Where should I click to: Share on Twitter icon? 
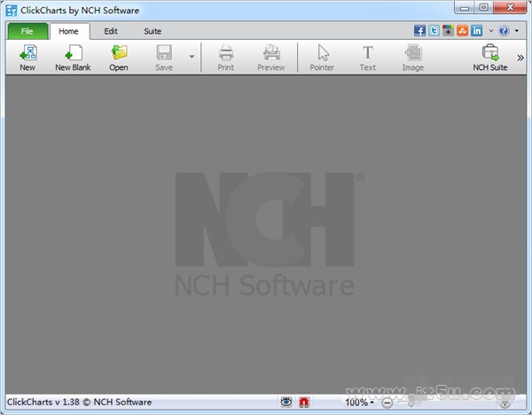click(x=434, y=30)
